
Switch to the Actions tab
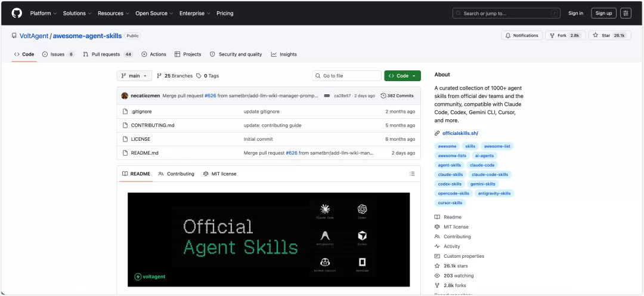pos(154,54)
